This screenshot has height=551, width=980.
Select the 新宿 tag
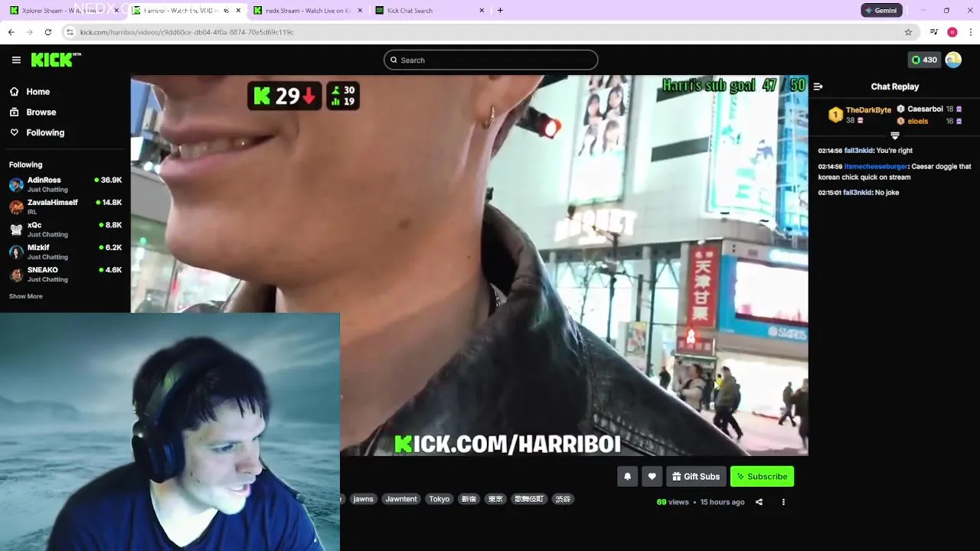click(x=469, y=499)
